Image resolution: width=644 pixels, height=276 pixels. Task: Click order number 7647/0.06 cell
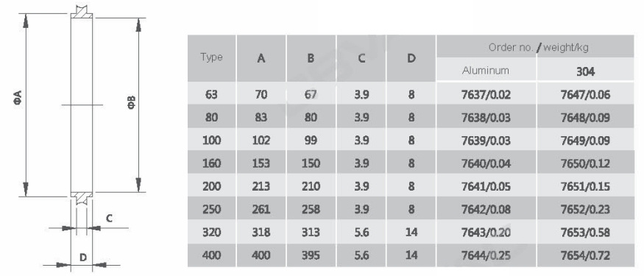point(585,94)
